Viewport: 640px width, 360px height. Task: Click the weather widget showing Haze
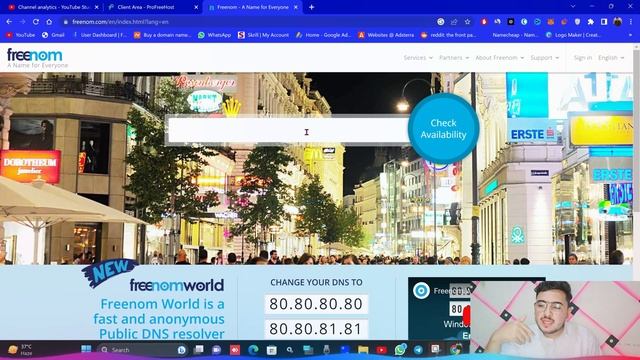(x=20, y=349)
